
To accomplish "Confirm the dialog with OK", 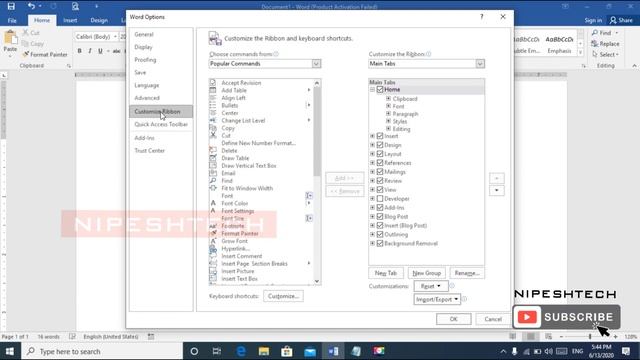I will click(x=453, y=319).
